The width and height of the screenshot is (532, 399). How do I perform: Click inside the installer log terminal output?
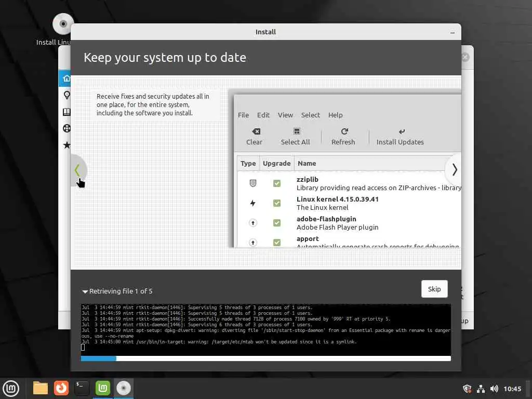[265, 329]
